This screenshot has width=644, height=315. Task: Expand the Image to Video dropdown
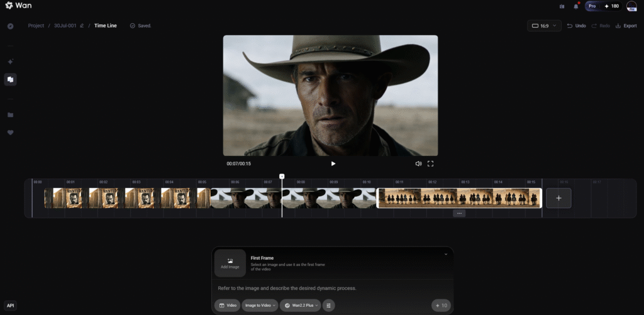pos(259,306)
